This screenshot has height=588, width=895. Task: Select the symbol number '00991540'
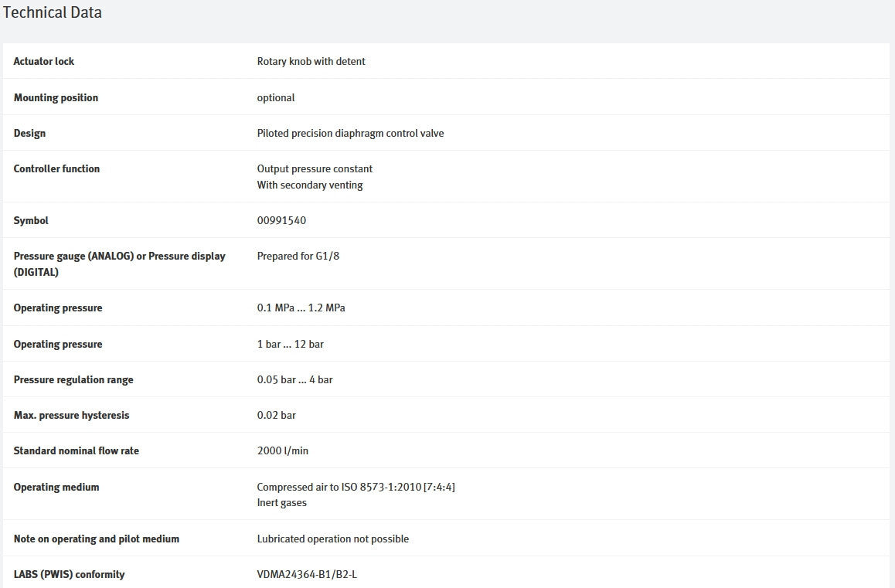[x=281, y=220]
